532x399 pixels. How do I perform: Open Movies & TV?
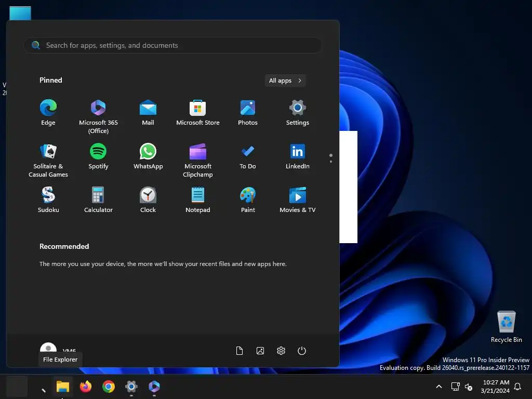(x=298, y=200)
